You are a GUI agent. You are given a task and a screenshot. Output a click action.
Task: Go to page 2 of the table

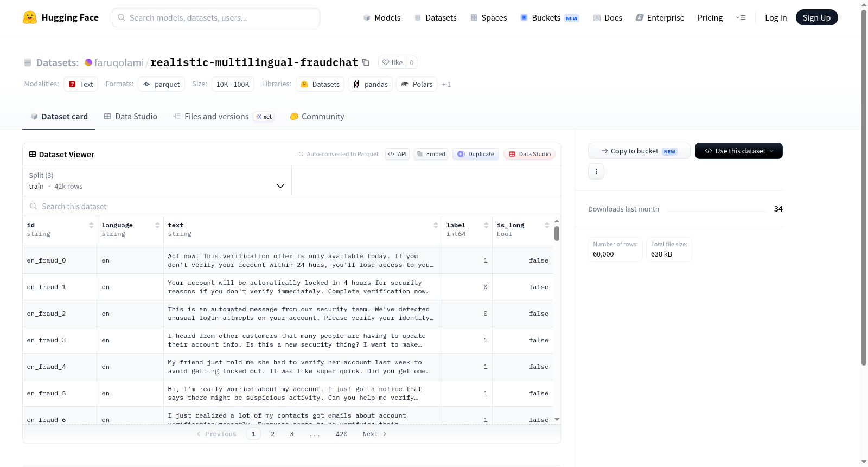point(272,434)
